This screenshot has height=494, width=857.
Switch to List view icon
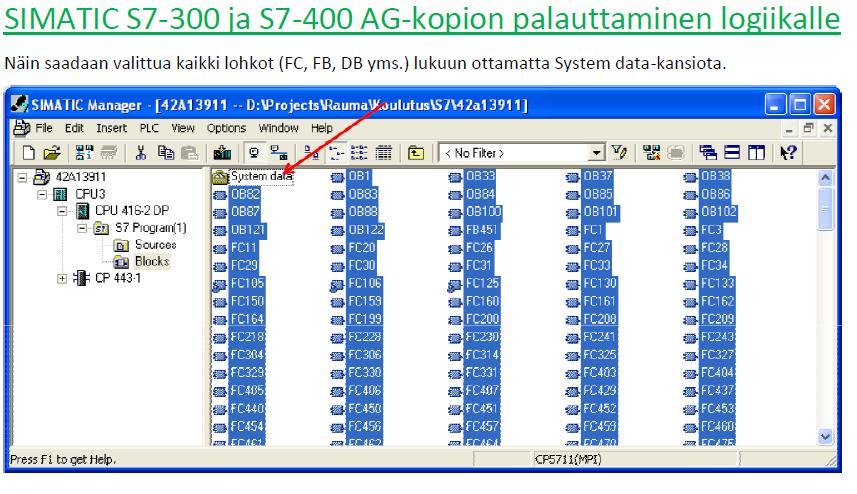(x=359, y=153)
